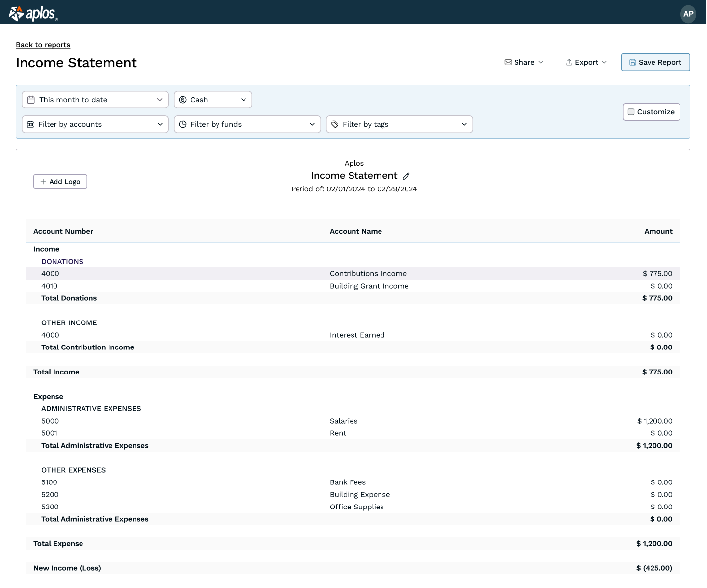Click account number 4010
This screenshot has height=588, width=707.
point(50,286)
